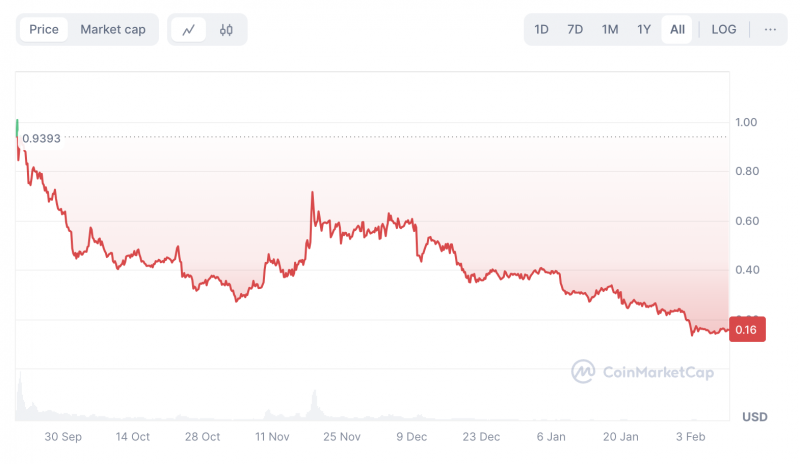800x464 pixels.
Task: Set time range to 7D
Action: (575, 30)
